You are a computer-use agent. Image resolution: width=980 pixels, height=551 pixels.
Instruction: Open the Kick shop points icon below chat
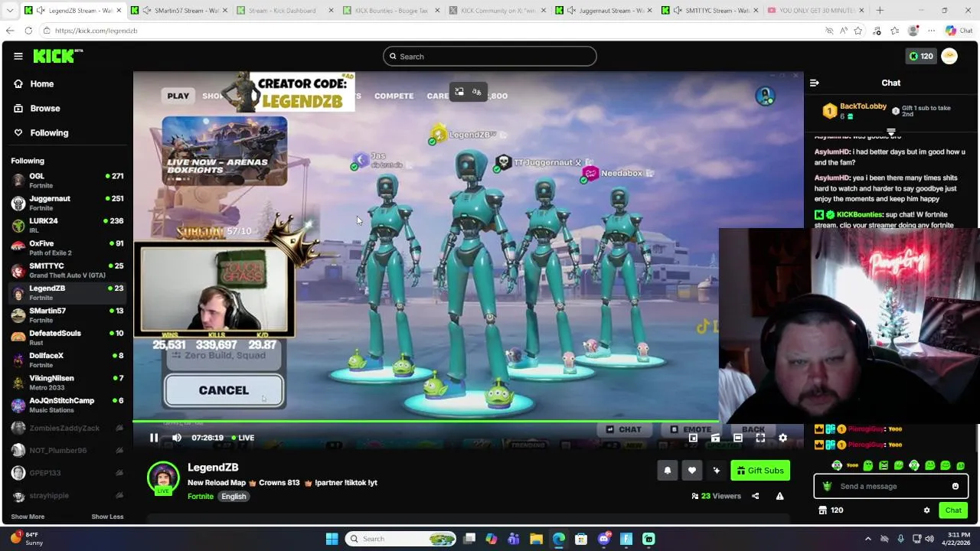pos(822,510)
